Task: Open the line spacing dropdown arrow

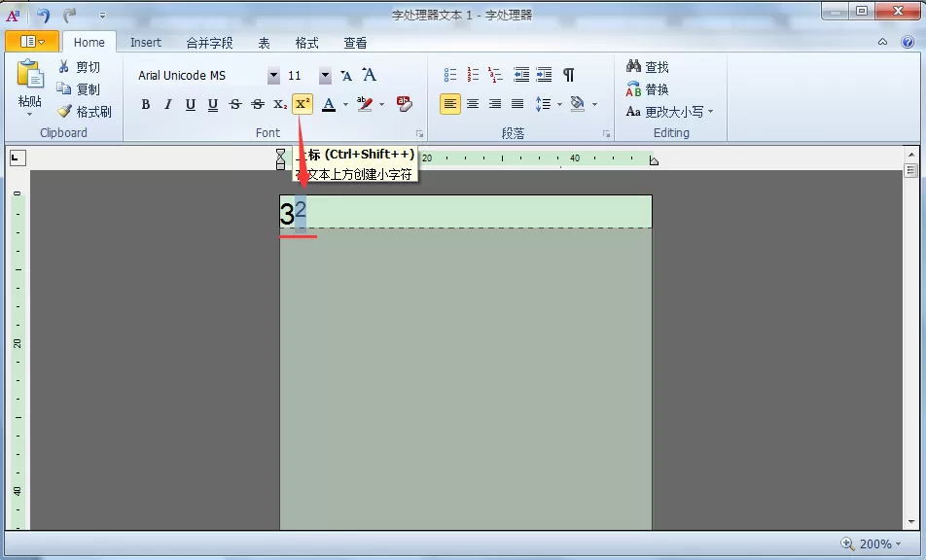Action: coord(559,104)
